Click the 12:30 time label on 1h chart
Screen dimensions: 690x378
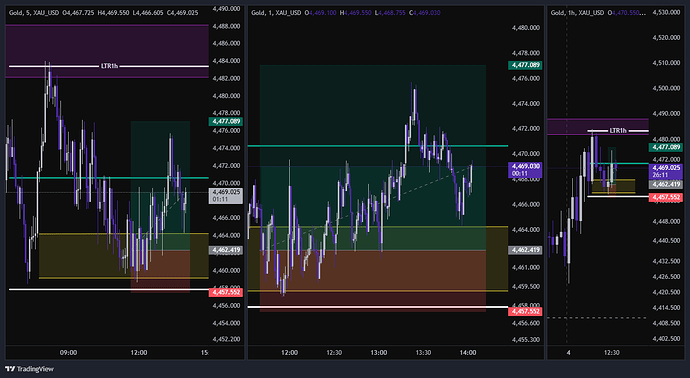pos(611,352)
